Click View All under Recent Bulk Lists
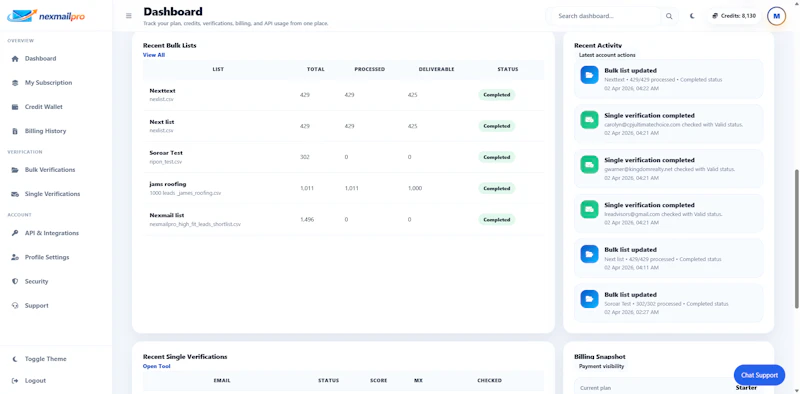 point(154,55)
